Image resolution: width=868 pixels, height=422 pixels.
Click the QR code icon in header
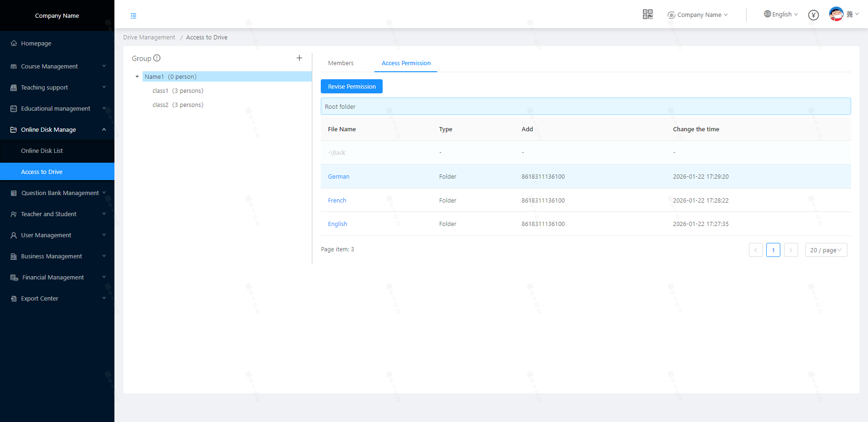pos(648,15)
